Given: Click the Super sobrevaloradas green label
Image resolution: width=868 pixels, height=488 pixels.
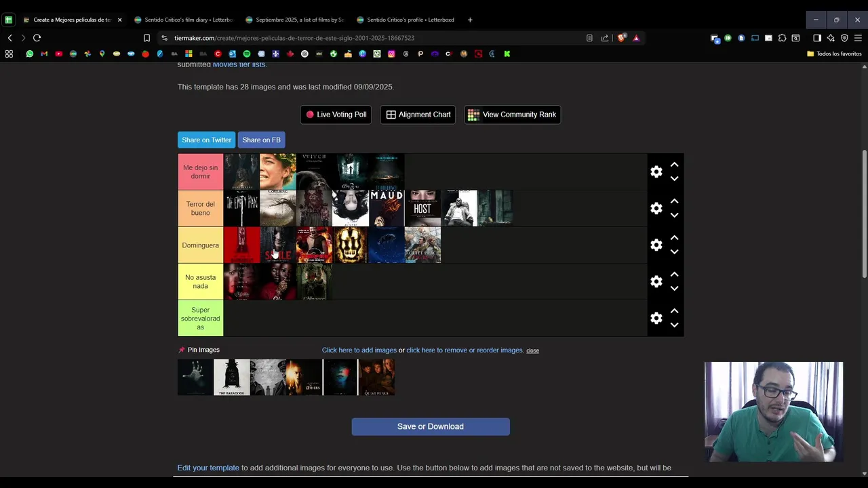Looking at the screenshot, I should [200, 319].
